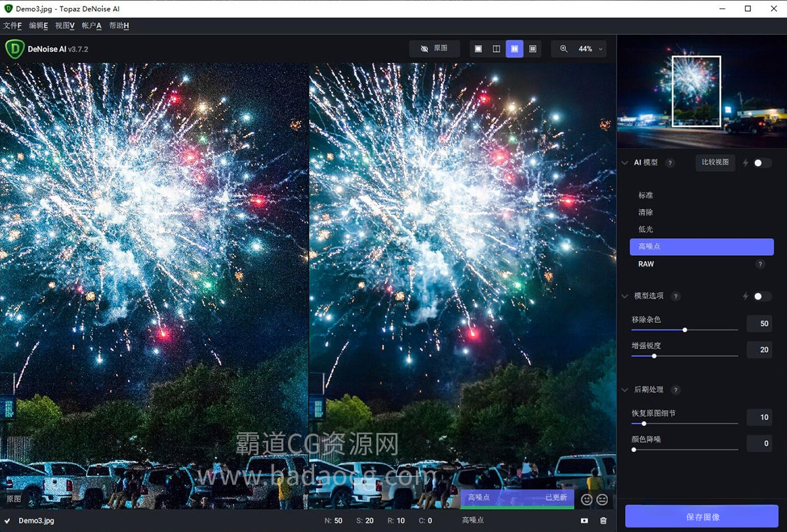This screenshot has height=532, width=787.
Task: Select the split view layout icon
Action: click(496, 49)
